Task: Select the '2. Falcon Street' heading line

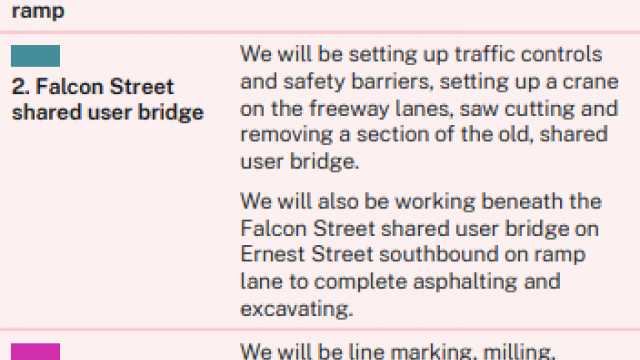Action: pyautogui.click(x=93, y=87)
